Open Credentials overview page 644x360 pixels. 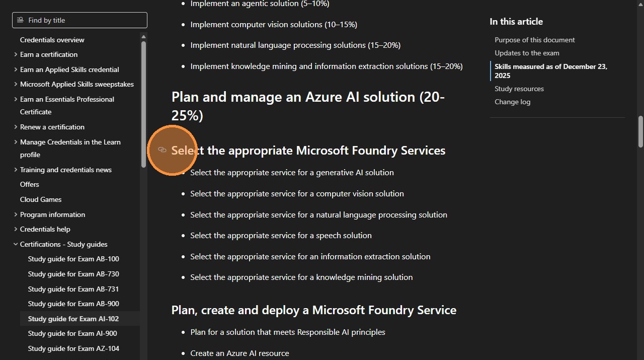(52, 40)
